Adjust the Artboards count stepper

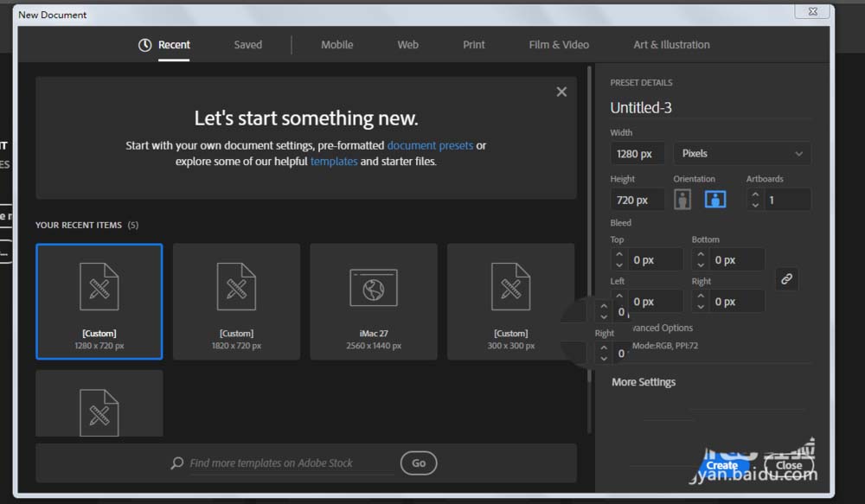tap(755, 200)
